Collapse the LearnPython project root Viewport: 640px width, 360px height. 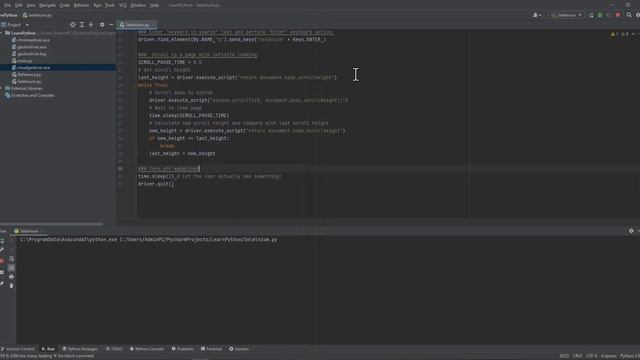click(2, 33)
